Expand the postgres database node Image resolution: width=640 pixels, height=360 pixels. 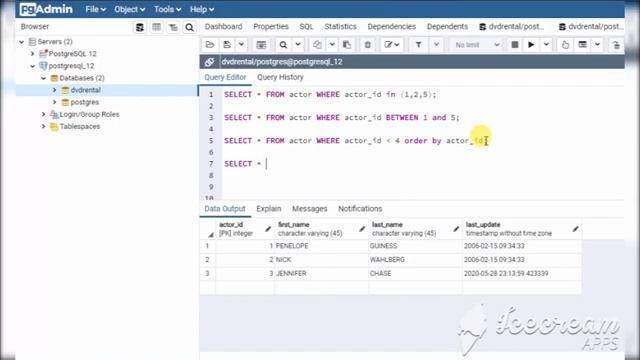point(55,102)
